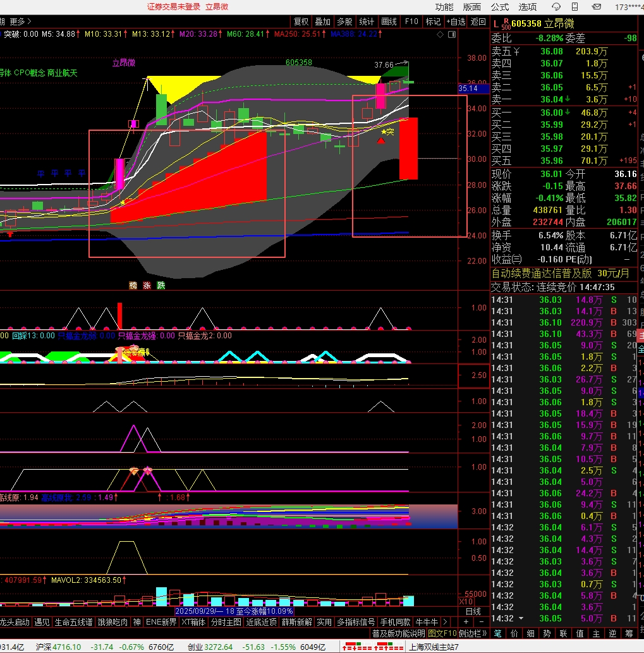Click the minus zoom-out chart button
The width and height of the screenshot is (644, 653).
pos(481,622)
